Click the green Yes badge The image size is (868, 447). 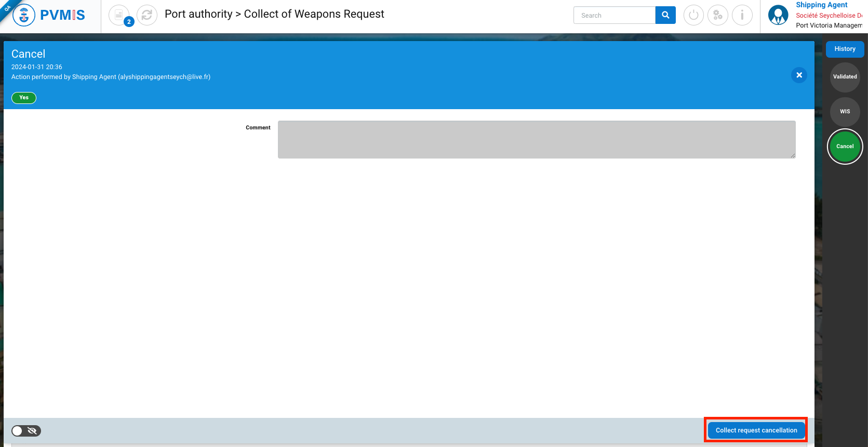tap(24, 98)
